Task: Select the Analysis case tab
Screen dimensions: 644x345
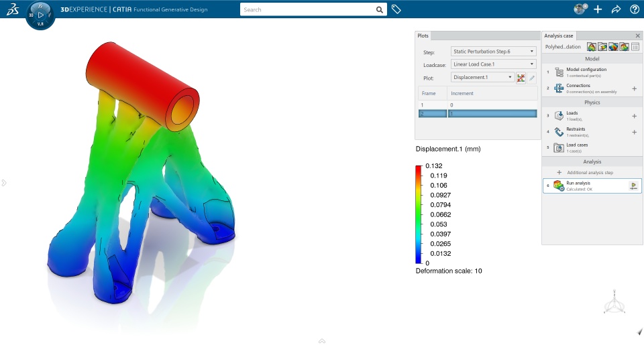Action: tap(559, 36)
